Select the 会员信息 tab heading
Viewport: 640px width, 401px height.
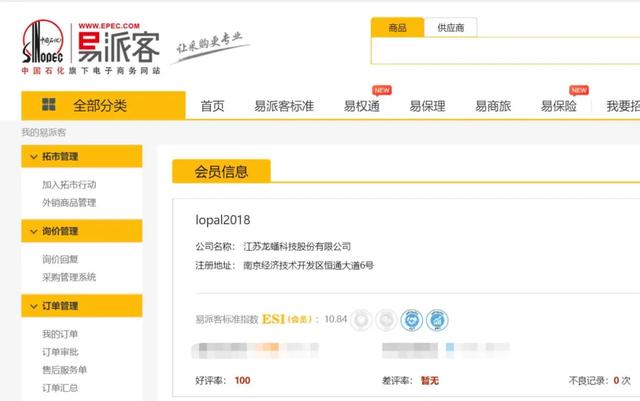tap(221, 171)
